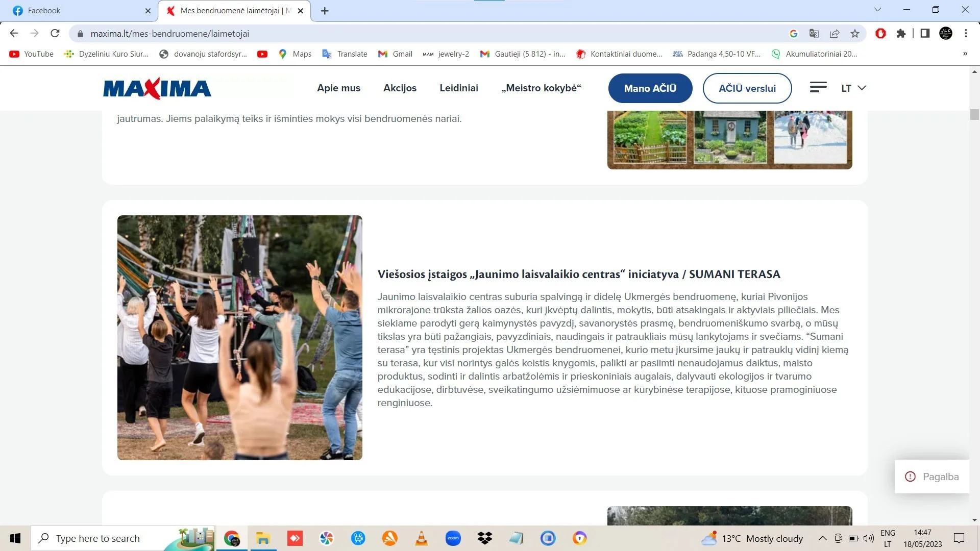Select the Mes bendruomenė laimėtojai tab

[x=234, y=11]
